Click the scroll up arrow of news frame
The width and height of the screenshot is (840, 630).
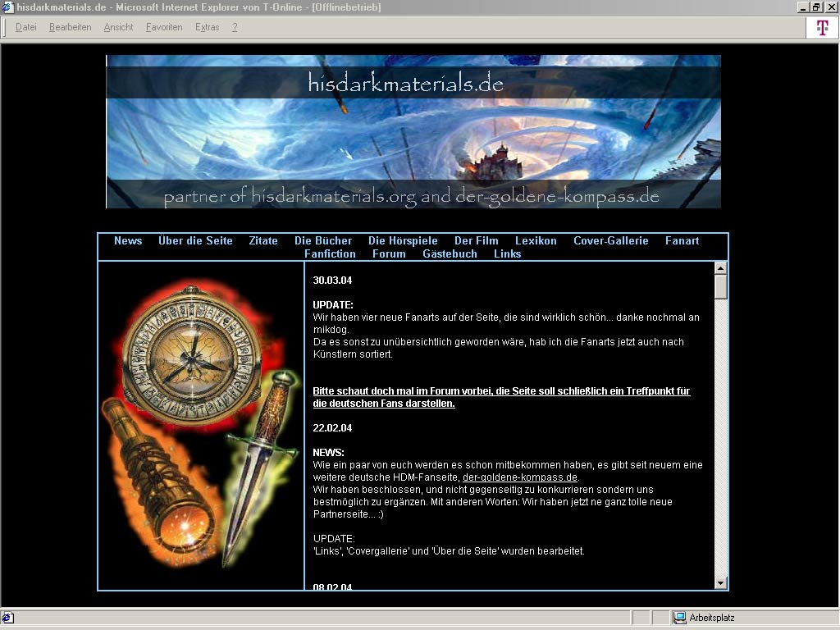pos(720,268)
